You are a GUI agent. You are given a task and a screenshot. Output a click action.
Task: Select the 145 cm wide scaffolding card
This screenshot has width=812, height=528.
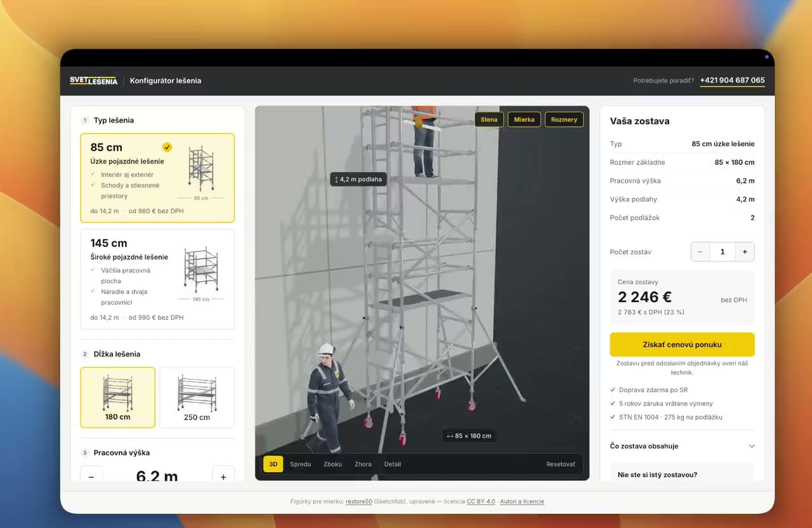pyautogui.click(x=157, y=279)
